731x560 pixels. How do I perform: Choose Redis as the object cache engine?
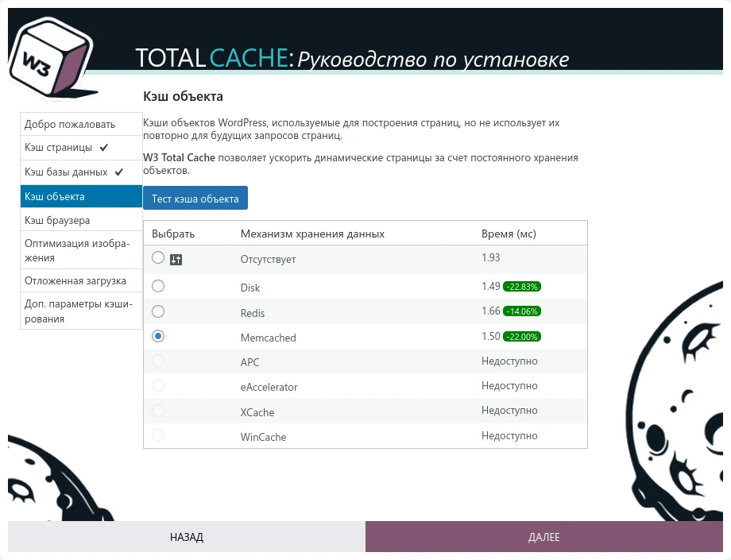tap(157, 311)
